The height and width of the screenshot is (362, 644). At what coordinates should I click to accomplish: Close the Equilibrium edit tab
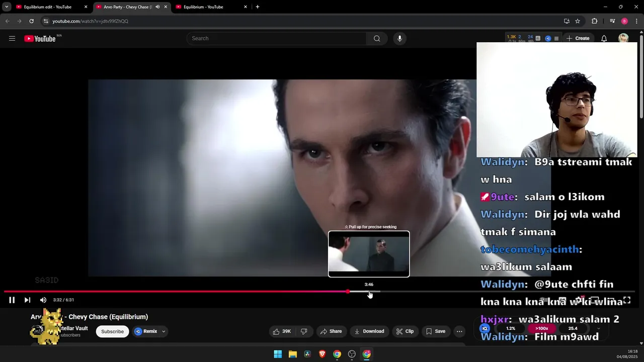pyautogui.click(x=86, y=7)
